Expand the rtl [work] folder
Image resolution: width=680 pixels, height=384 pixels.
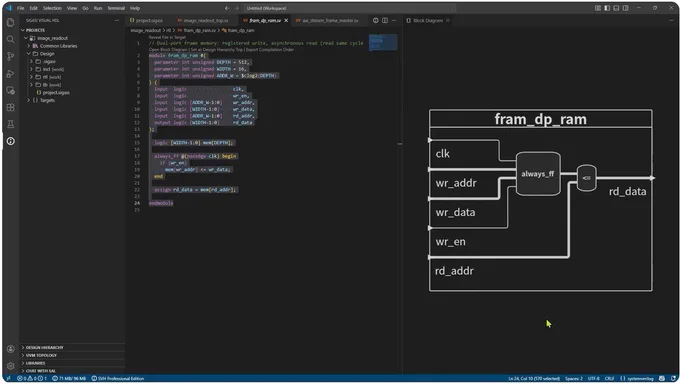[31, 77]
